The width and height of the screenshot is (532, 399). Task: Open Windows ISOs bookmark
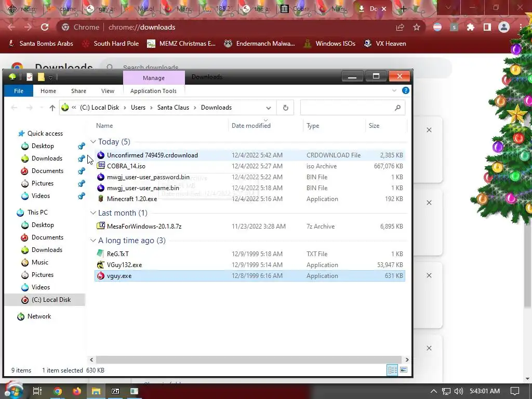click(x=329, y=44)
